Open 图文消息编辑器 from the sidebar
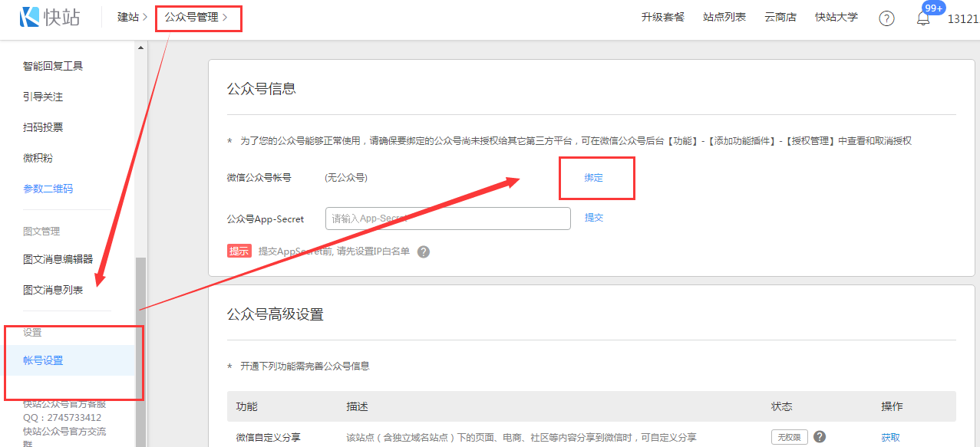The image size is (980, 447). (58, 259)
